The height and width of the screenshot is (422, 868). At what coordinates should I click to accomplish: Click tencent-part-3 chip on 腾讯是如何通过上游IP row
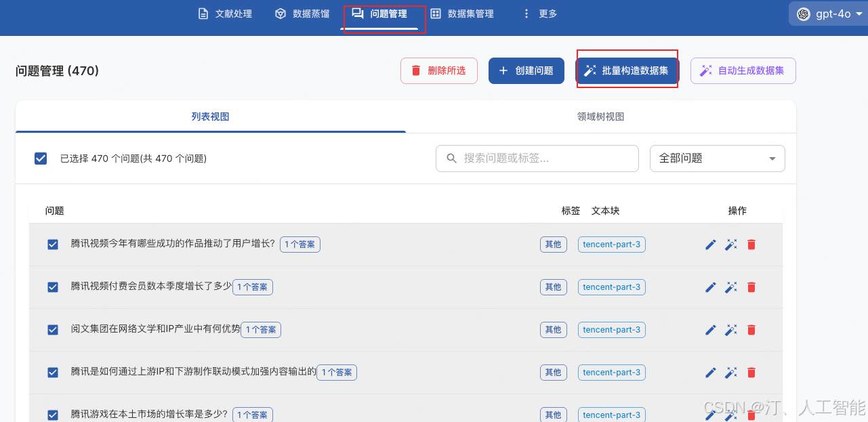coord(612,373)
